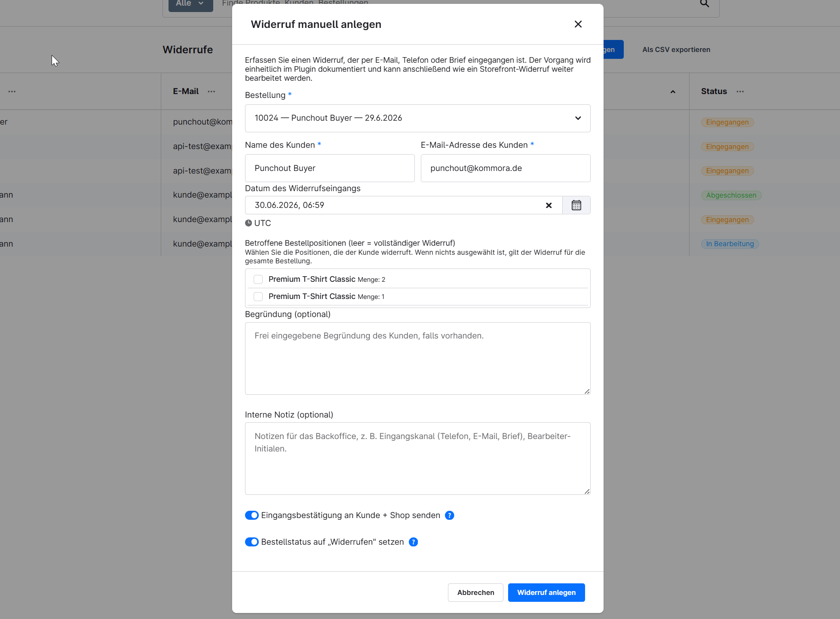
Task: Open Status column options menu dots
Action: (x=740, y=91)
